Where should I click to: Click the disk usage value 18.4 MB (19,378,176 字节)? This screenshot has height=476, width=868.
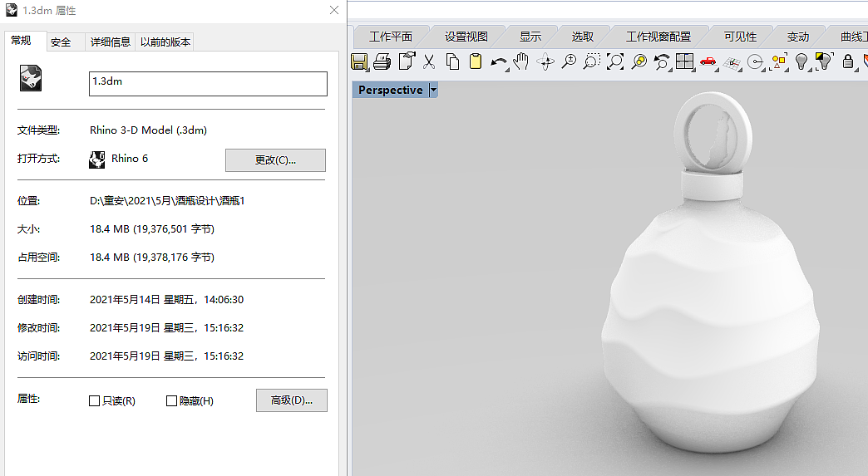coord(151,257)
